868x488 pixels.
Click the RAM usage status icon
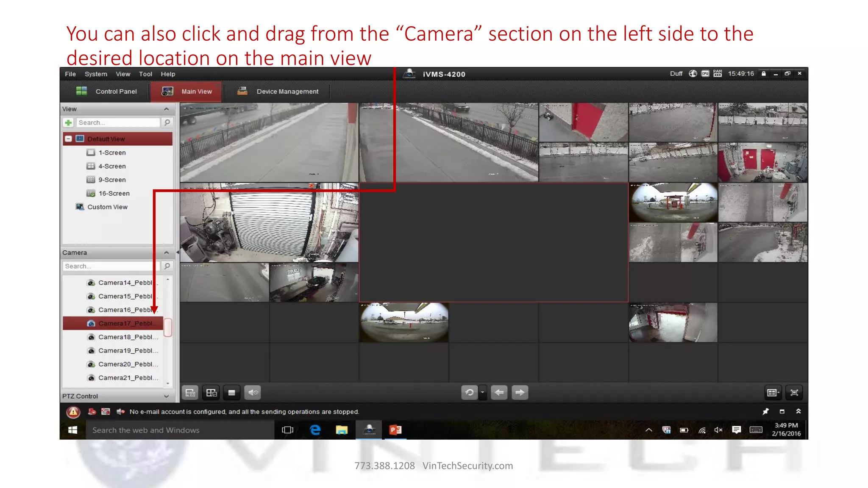718,74
